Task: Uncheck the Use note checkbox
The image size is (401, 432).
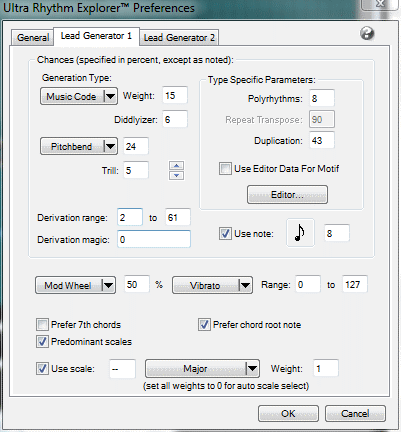Action: tap(225, 234)
